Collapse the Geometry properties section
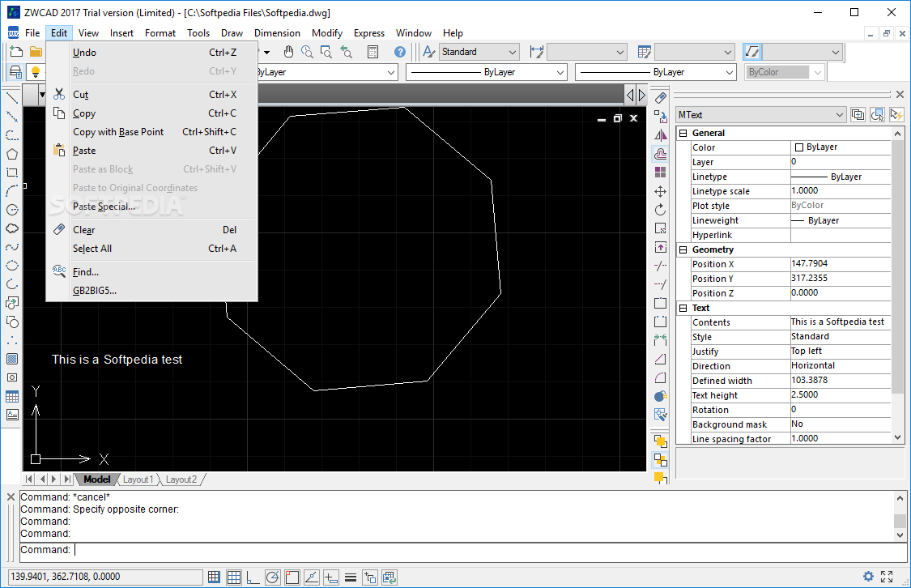The image size is (911, 588). [683, 249]
